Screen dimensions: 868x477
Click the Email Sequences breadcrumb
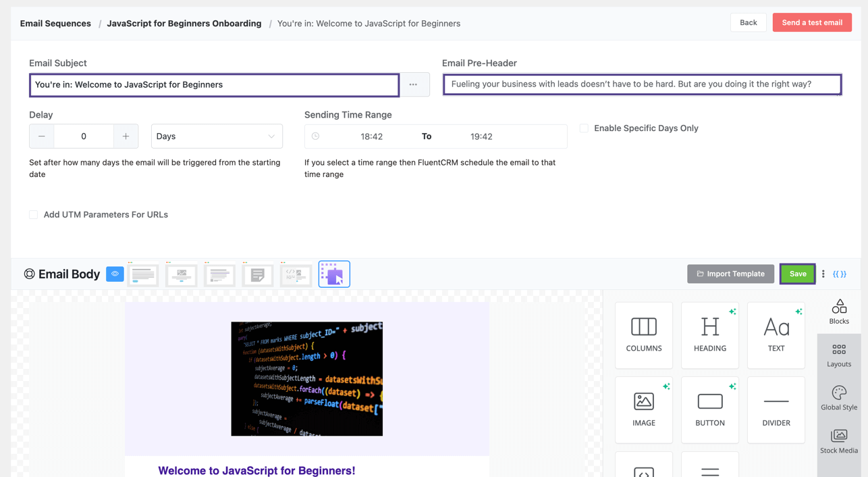click(55, 23)
